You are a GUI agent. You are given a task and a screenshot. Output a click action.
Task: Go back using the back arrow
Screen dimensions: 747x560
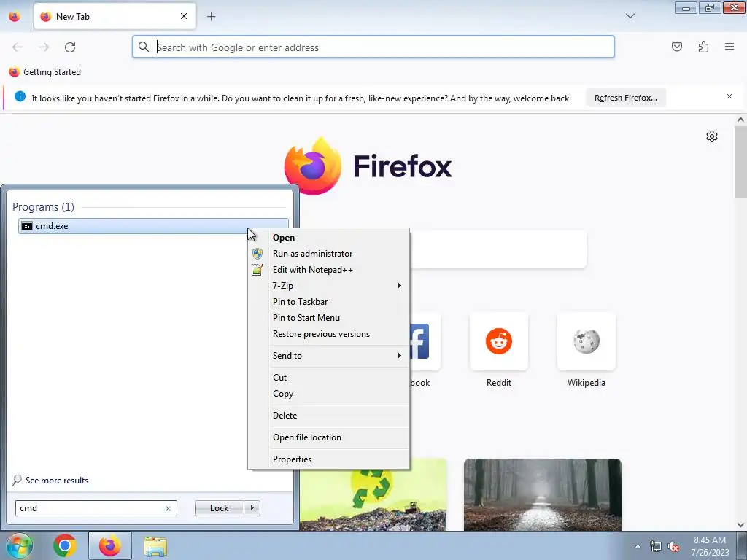click(18, 47)
